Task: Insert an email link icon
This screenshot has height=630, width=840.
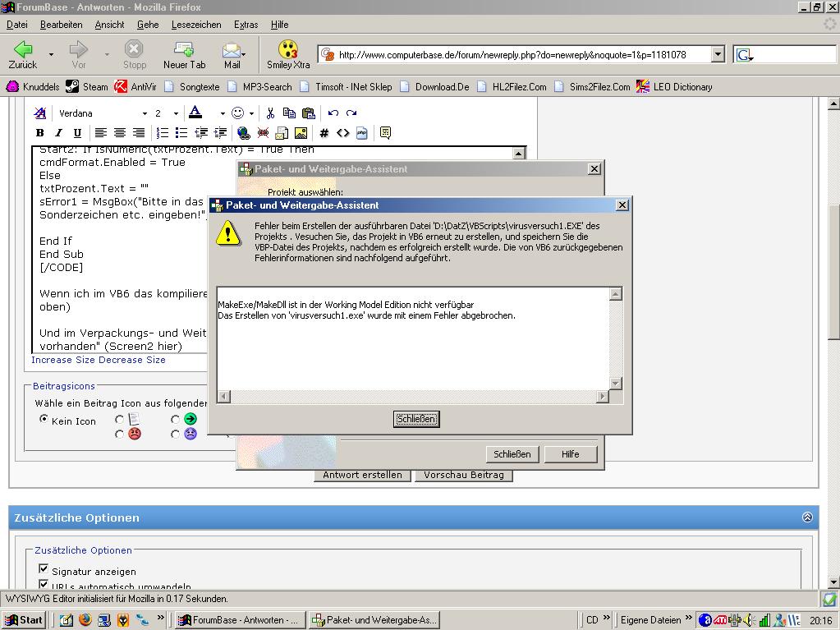Action: pos(282,133)
